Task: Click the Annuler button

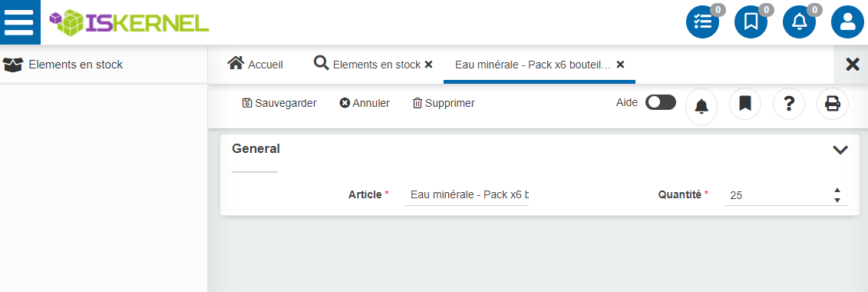Action: [365, 103]
